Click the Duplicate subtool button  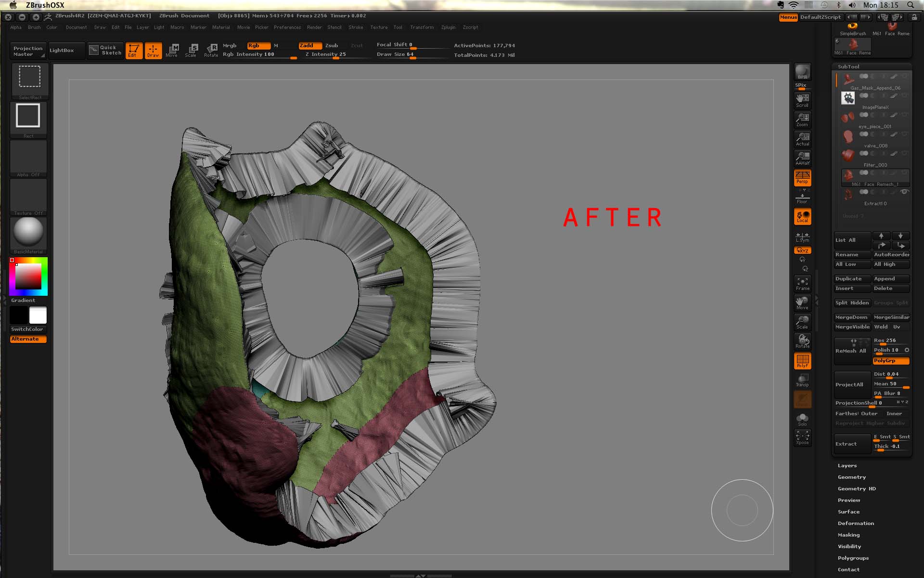tap(851, 278)
